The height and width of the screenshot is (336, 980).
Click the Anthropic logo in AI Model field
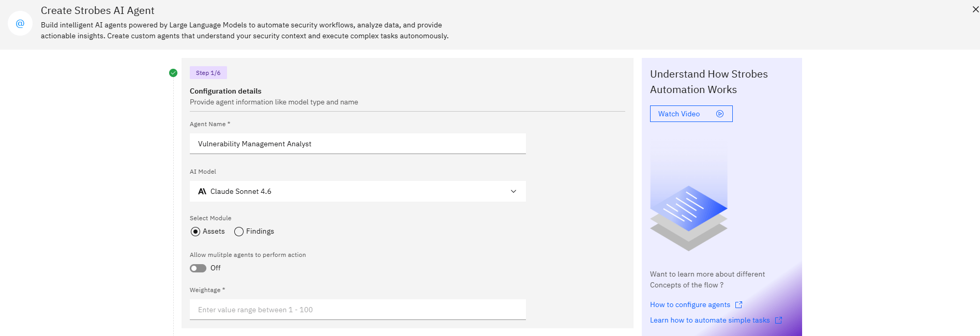coord(202,191)
